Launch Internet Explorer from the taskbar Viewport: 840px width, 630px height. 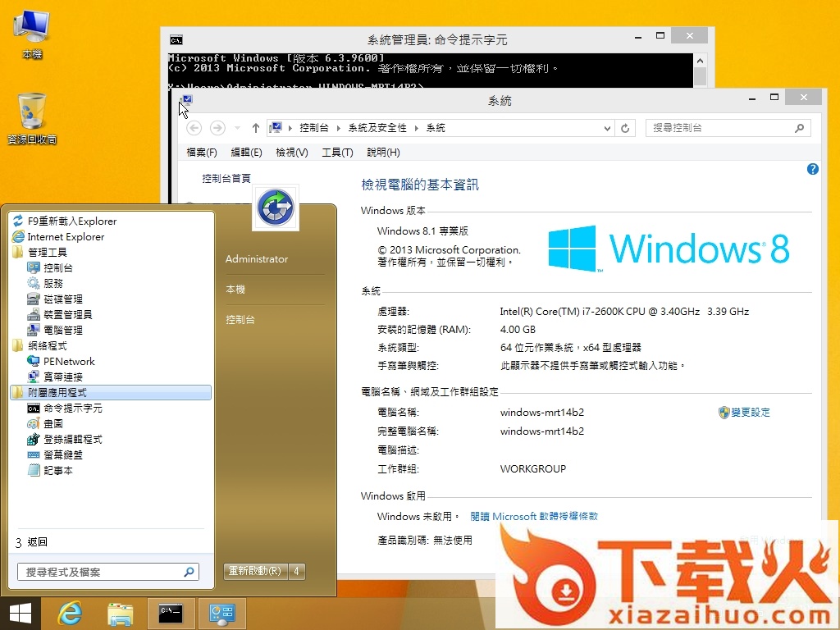(71, 614)
